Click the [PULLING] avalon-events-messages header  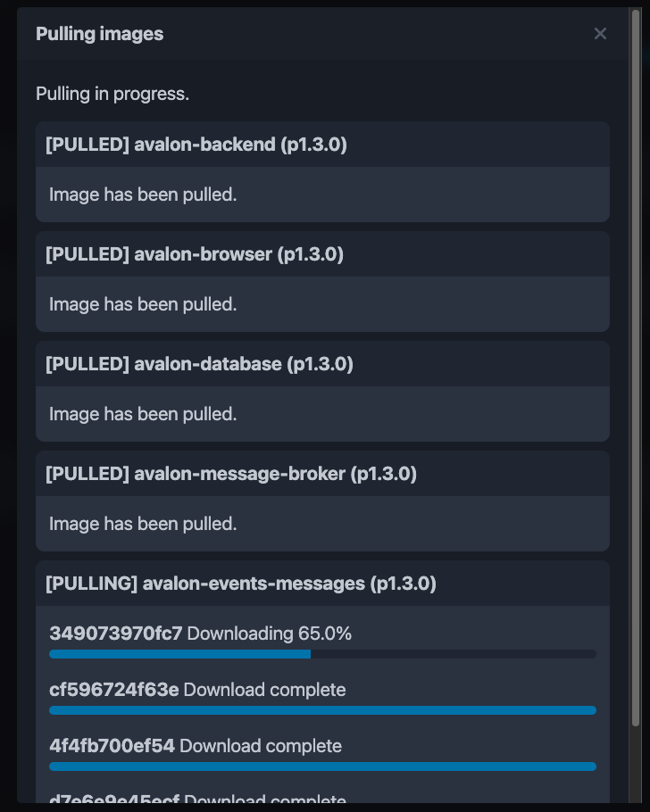[241, 584]
